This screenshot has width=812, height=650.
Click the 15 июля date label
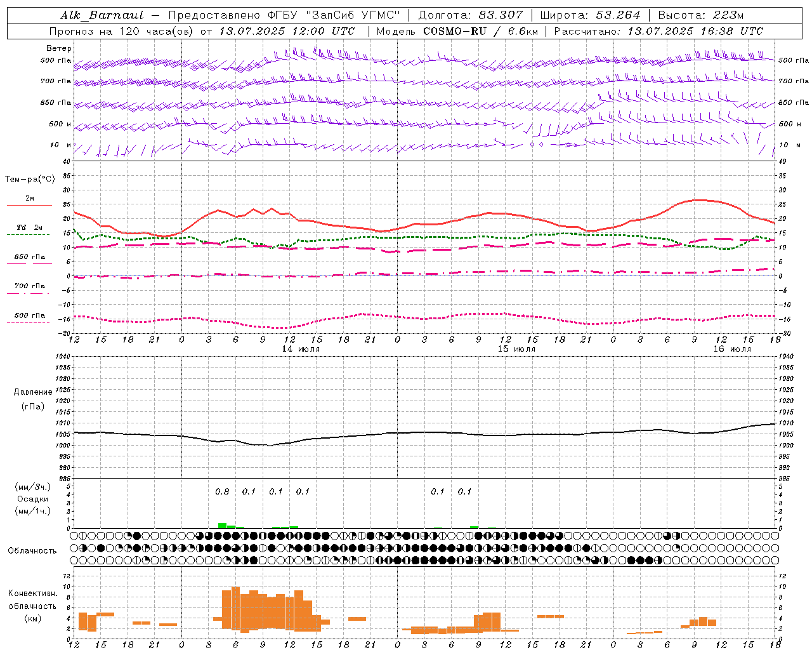click(516, 349)
